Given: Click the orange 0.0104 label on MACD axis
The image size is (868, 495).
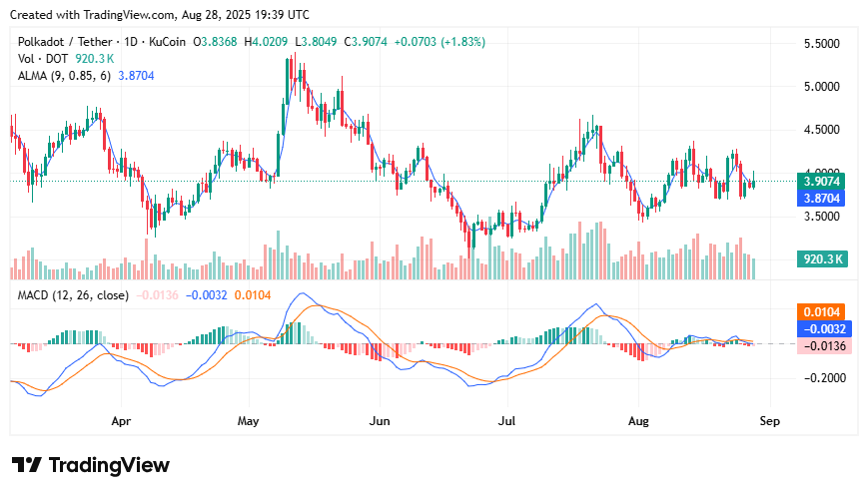Looking at the screenshot, I should tap(821, 312).
